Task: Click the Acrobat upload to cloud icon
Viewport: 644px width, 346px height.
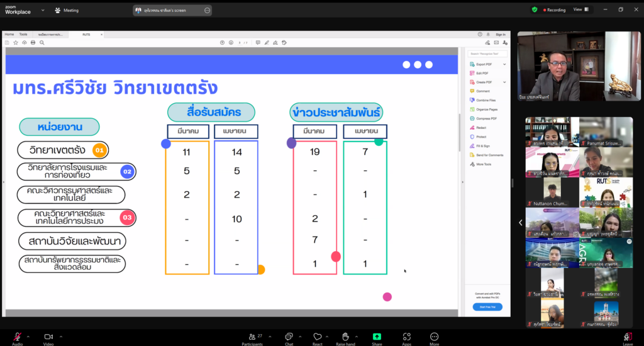Action: click(25, 43)
